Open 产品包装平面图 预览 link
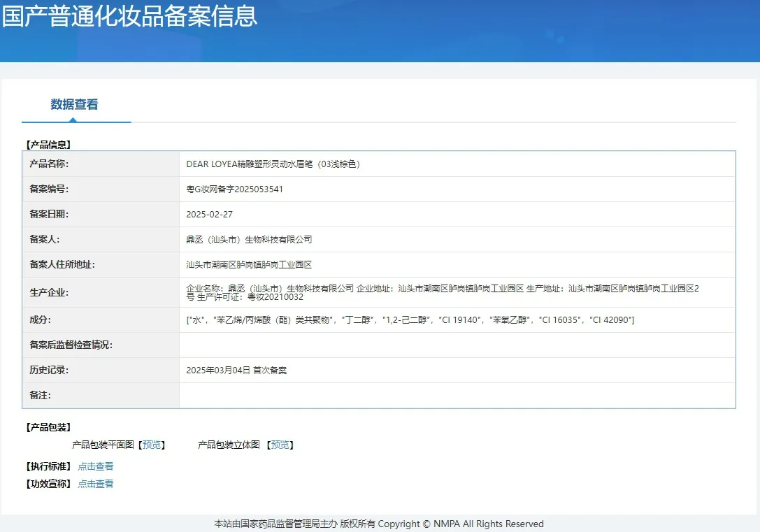760x532 pixels. 151,445
